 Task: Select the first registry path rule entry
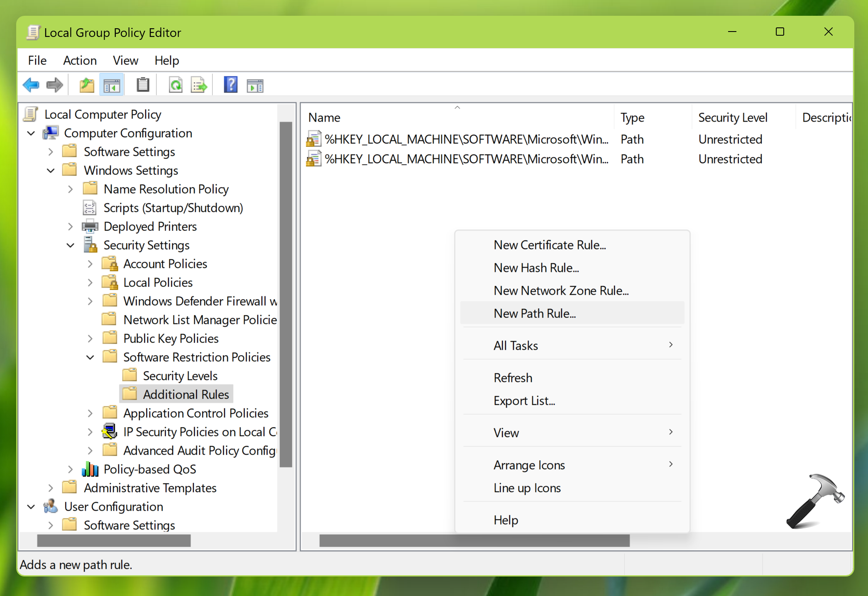466,139
